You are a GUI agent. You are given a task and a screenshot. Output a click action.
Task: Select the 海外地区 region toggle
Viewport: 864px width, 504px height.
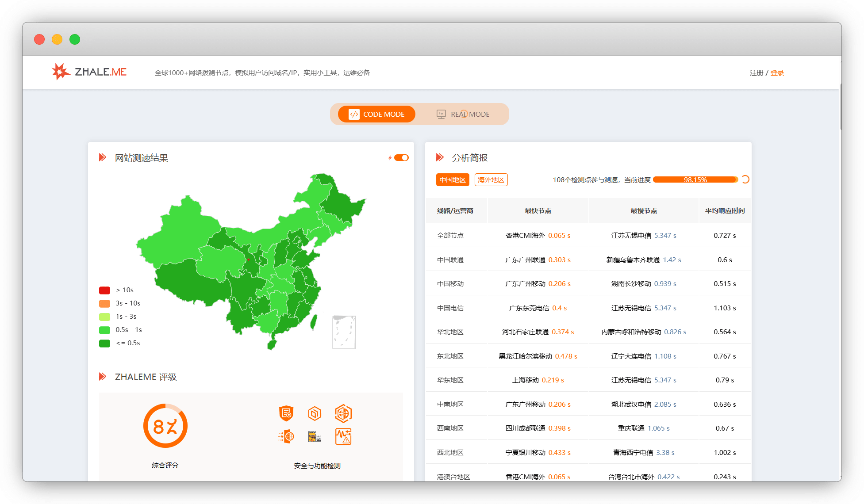[491, 179]
